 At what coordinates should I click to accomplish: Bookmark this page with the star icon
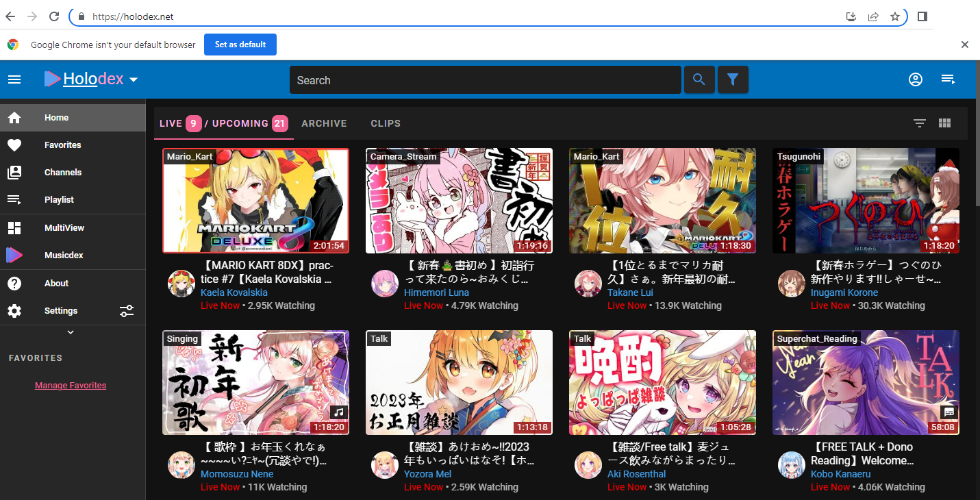tap(895, 16)
